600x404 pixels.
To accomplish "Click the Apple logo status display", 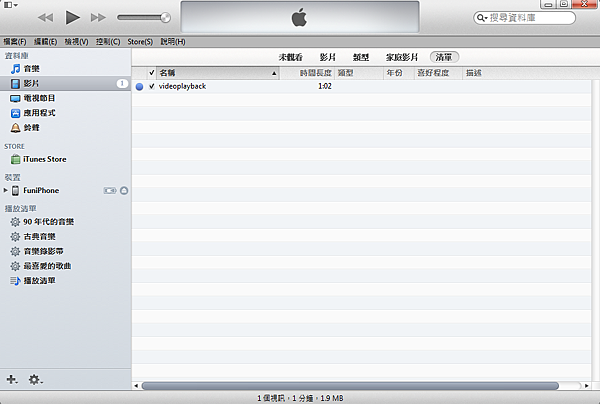I will [300, 17].
